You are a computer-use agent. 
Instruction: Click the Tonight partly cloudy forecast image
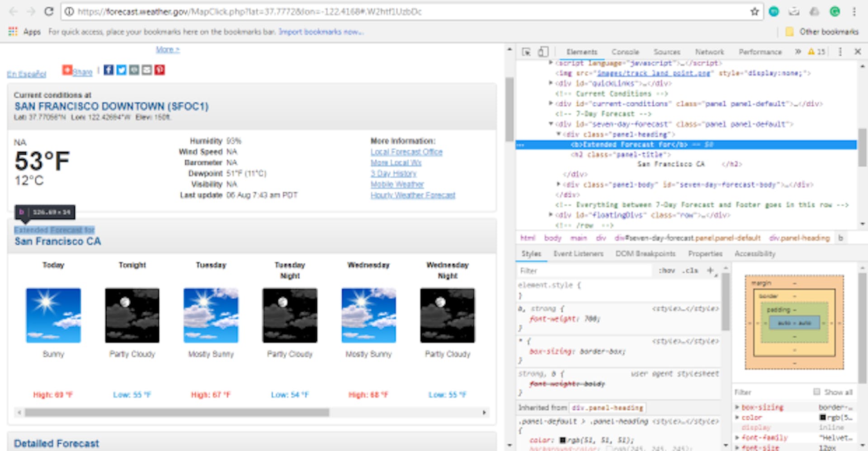132,315
